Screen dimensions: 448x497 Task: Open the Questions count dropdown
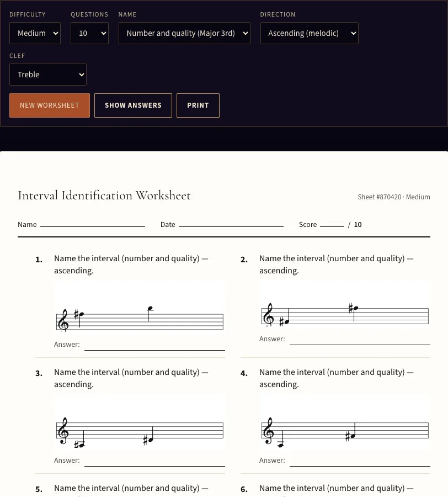pos(89,33)
